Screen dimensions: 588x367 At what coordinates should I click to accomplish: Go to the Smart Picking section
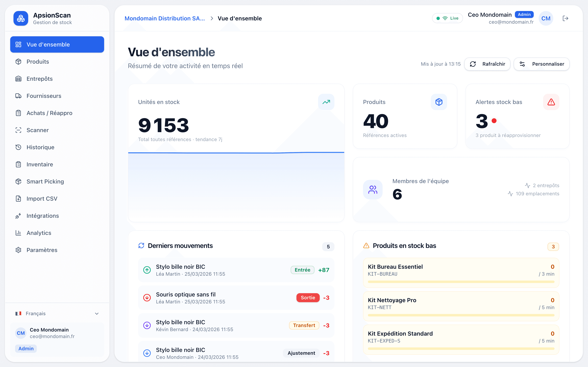click(45, 181)
